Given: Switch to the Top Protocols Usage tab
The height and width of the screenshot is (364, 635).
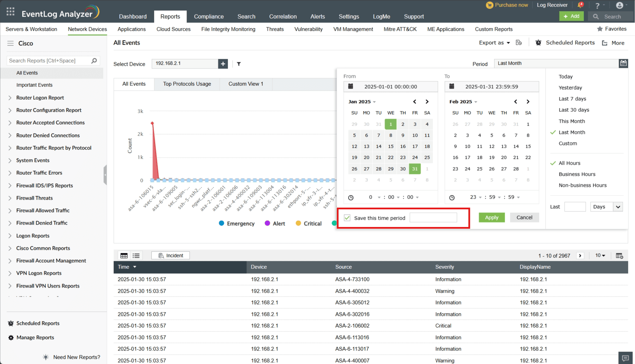Looking at the screenshot, I should pos(187,84).
